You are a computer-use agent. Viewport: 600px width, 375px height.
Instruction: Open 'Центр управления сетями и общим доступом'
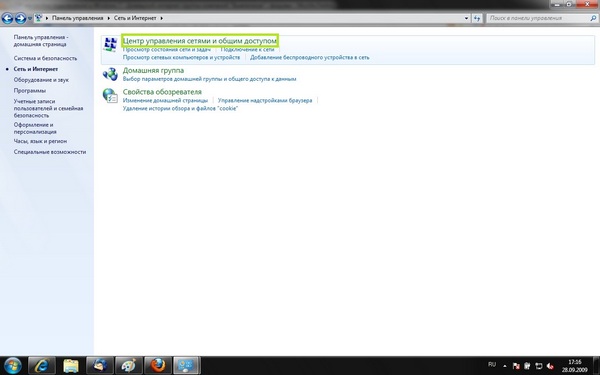[x=200, y=41]
